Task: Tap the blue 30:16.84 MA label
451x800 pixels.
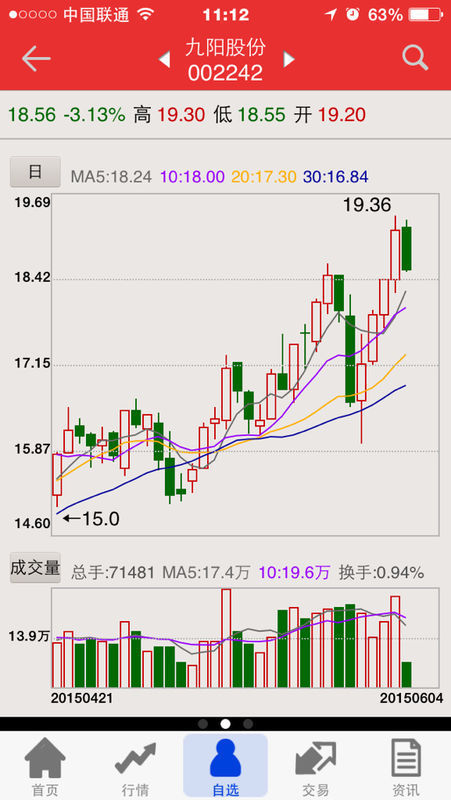Action: pos(336,177)
